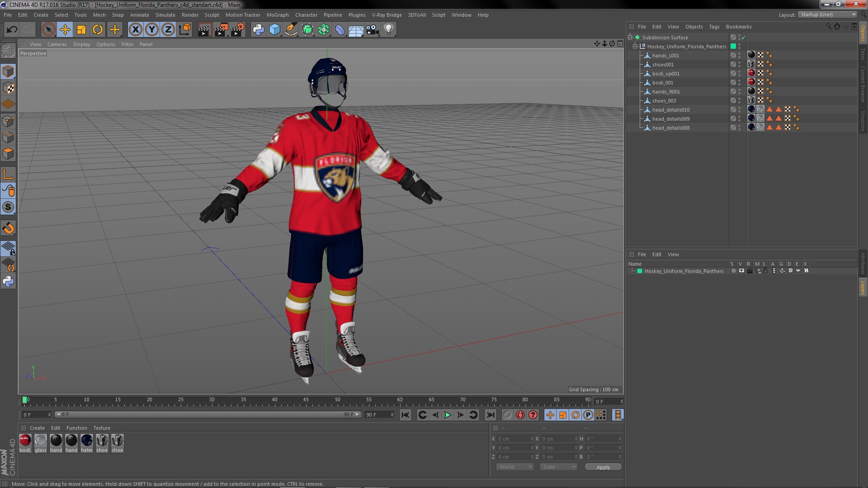Add a Camera object
The width and height of the screenshot is (868, 488).
(372, 30)
